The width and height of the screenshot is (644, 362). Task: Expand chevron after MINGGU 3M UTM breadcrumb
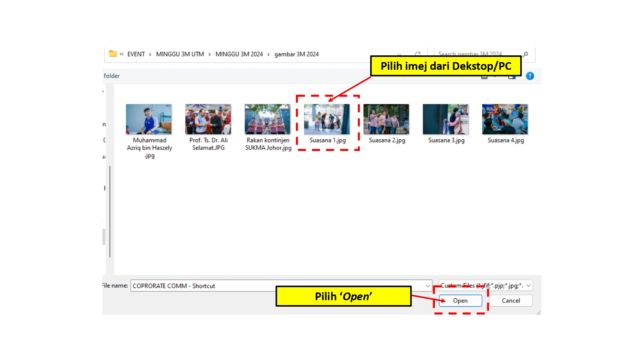click(210, 54)
